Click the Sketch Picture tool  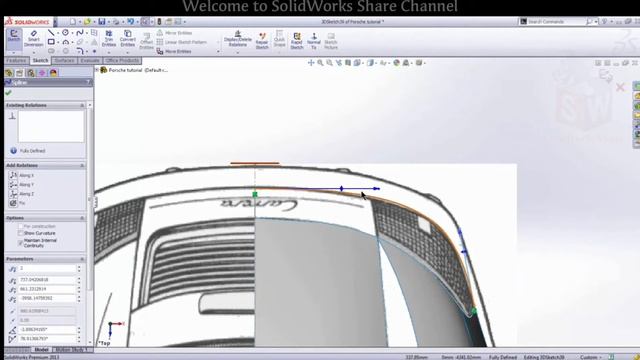pos(331,41)
